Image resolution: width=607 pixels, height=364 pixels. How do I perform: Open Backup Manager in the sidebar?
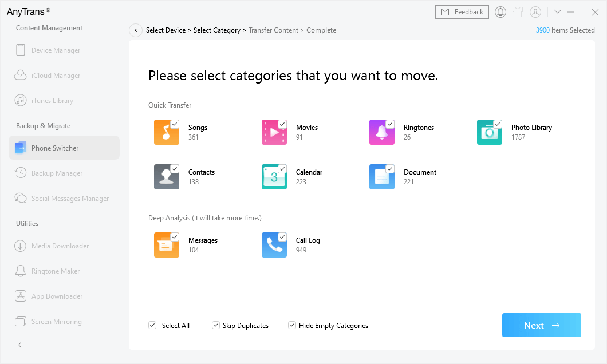[57, 173]
